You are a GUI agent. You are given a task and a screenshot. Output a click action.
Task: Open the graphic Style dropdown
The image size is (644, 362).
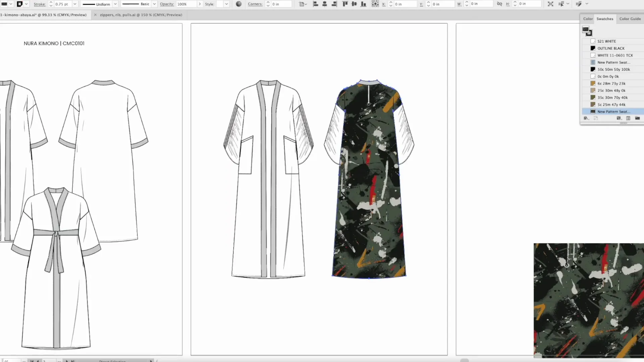coord(226,4)
